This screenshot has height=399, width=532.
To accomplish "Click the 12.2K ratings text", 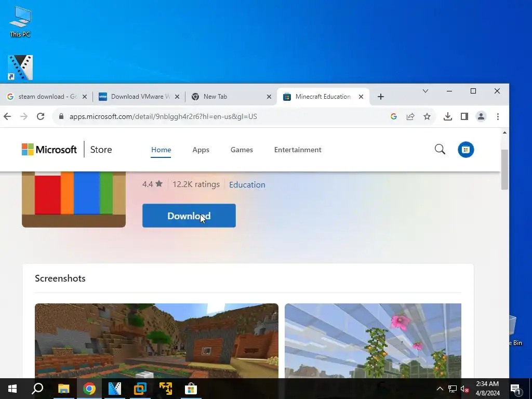I will [x=196, y=184].
